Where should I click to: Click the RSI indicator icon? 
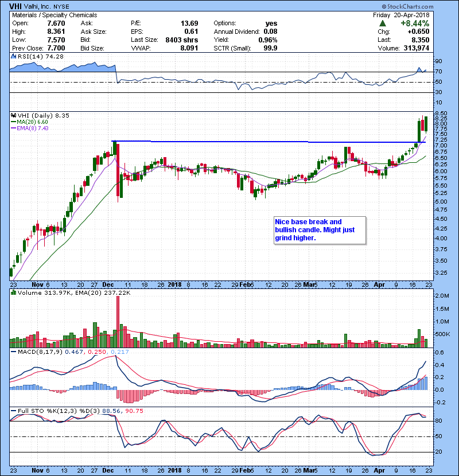[13, 56]
